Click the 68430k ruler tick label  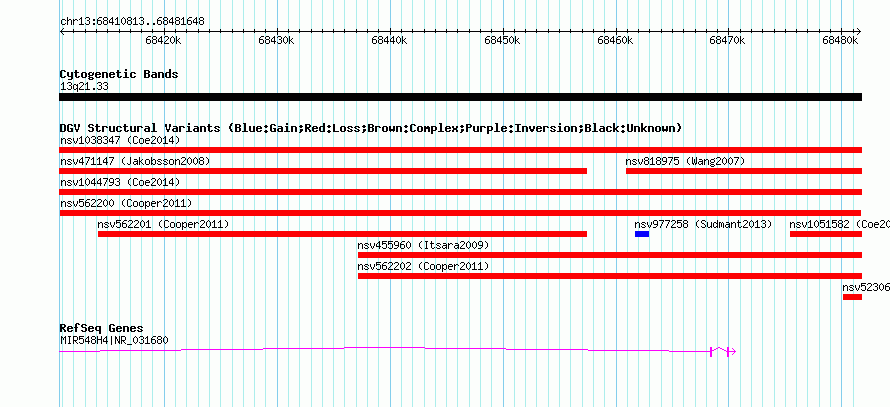(276, 40)
